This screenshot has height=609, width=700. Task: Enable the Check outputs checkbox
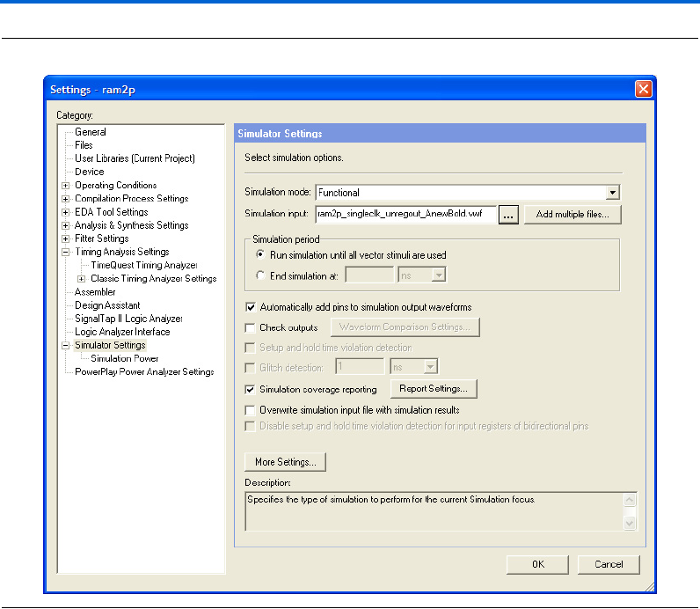point(251,327)
